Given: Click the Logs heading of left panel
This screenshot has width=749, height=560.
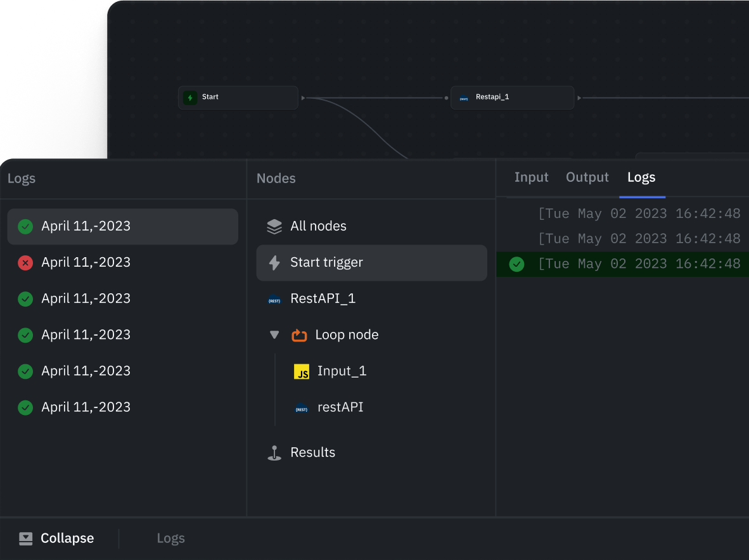Looking at the screenshot, I should tap(22, 179).
